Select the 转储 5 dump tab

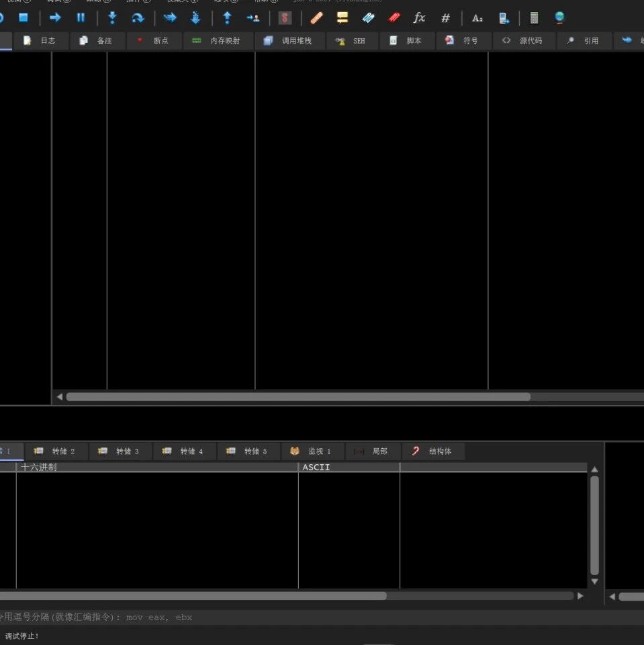point(248,451)
